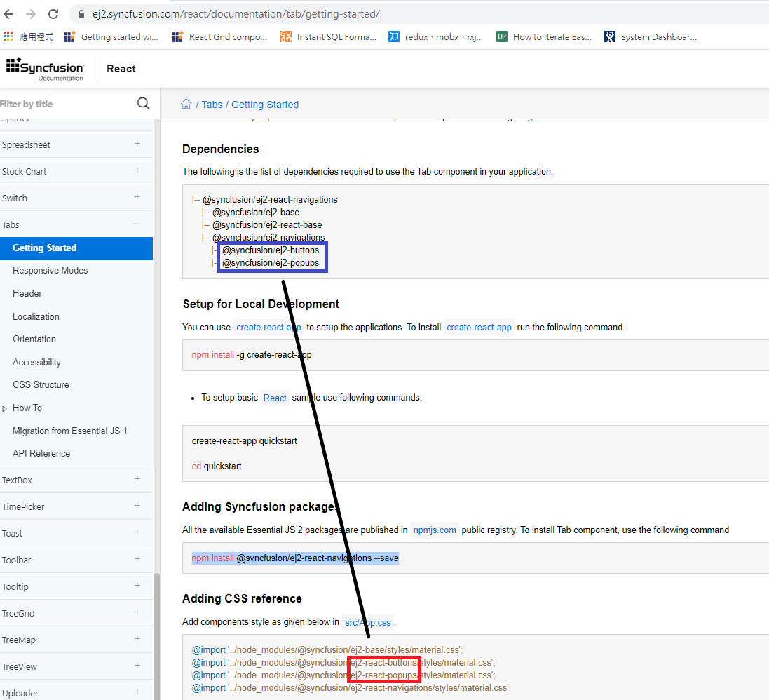
Task: Click the search magnifier in sidebar
Action: click(143, 104)
